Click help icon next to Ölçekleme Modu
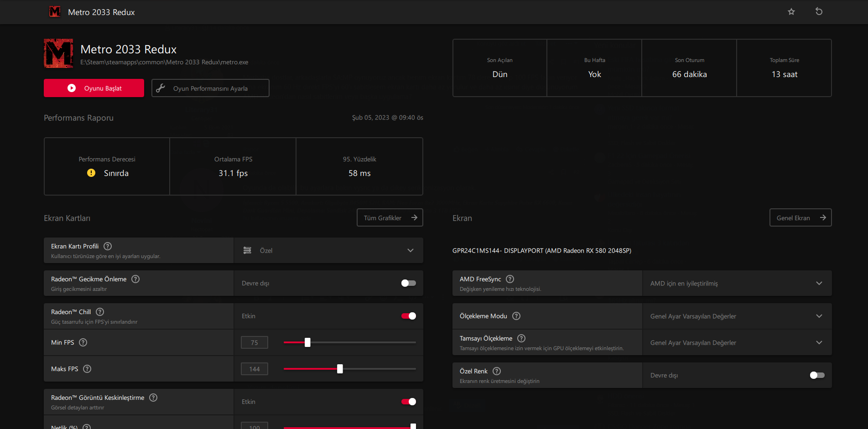 [516, 316]
